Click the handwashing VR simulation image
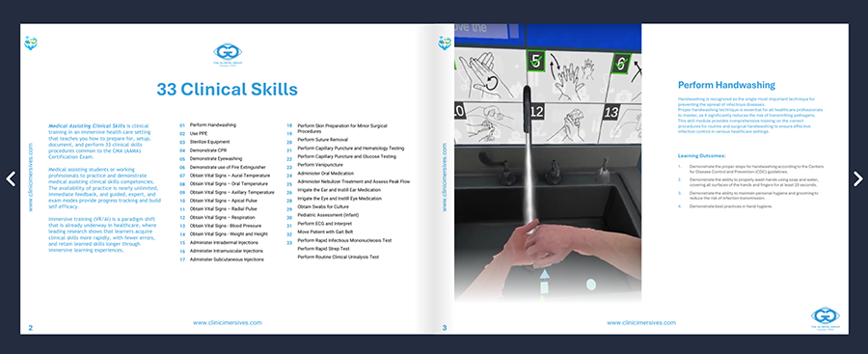 pos(548,163)
